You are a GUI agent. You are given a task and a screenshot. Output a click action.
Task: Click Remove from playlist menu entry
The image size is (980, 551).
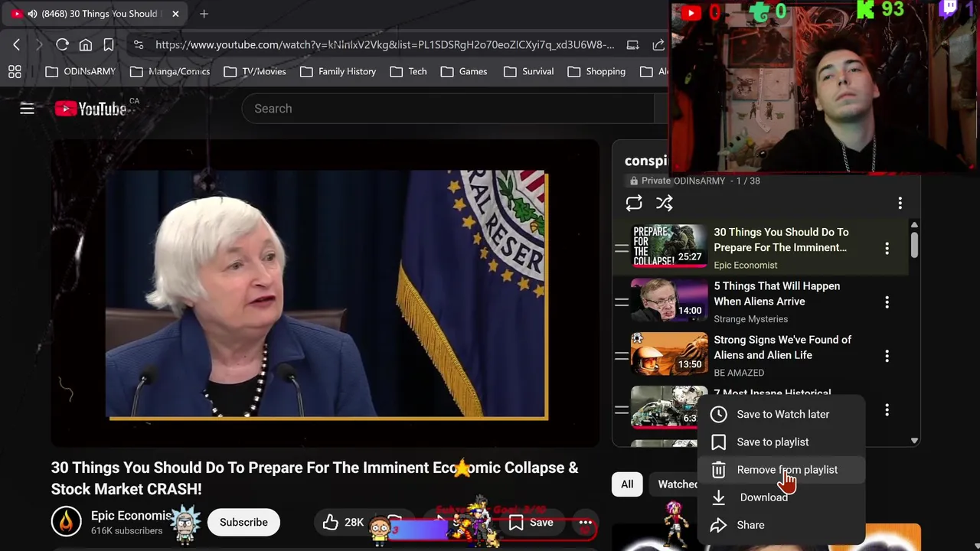(x=781, y=470)
